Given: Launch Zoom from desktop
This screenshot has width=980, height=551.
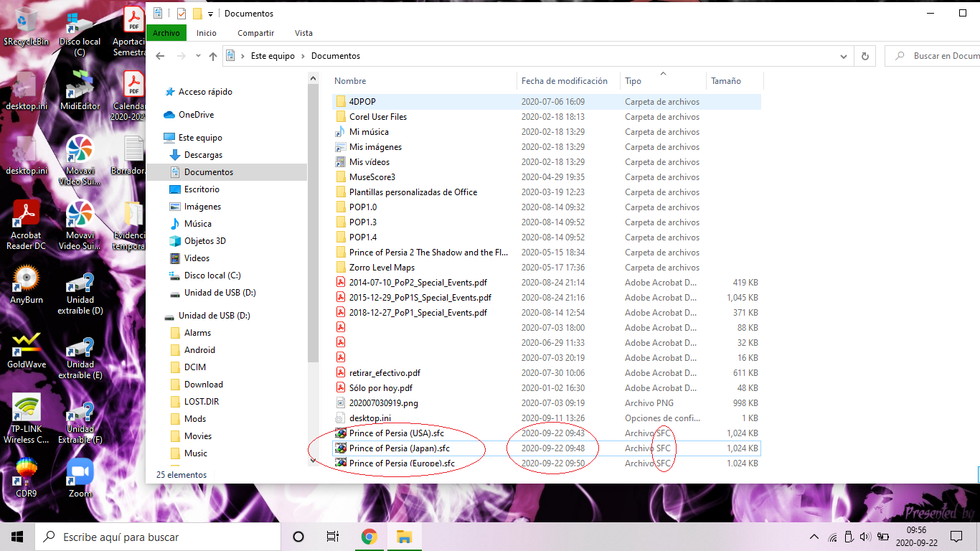Looking at the screenshot, I should (80, 477).
